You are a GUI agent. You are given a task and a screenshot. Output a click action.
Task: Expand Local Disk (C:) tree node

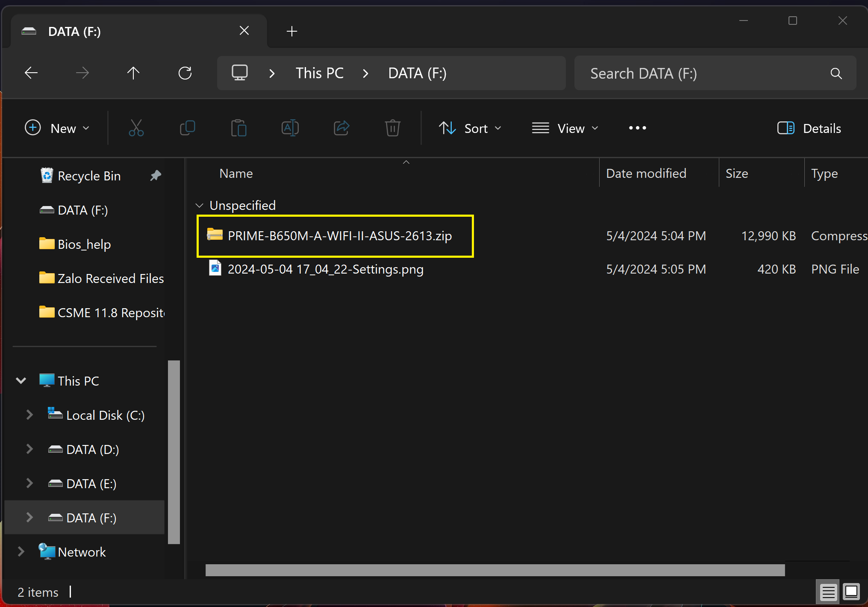[29, 415]
